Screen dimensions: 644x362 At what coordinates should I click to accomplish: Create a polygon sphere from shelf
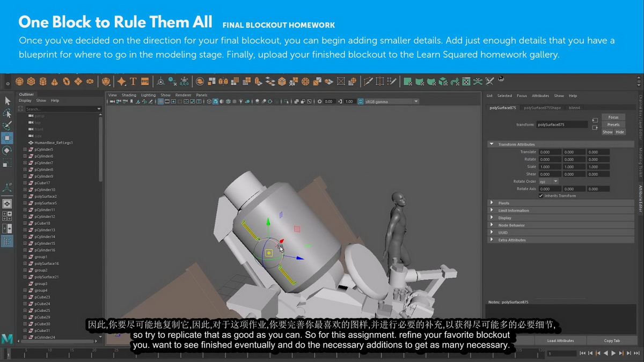pyautogui.click(x=19, y=82)
